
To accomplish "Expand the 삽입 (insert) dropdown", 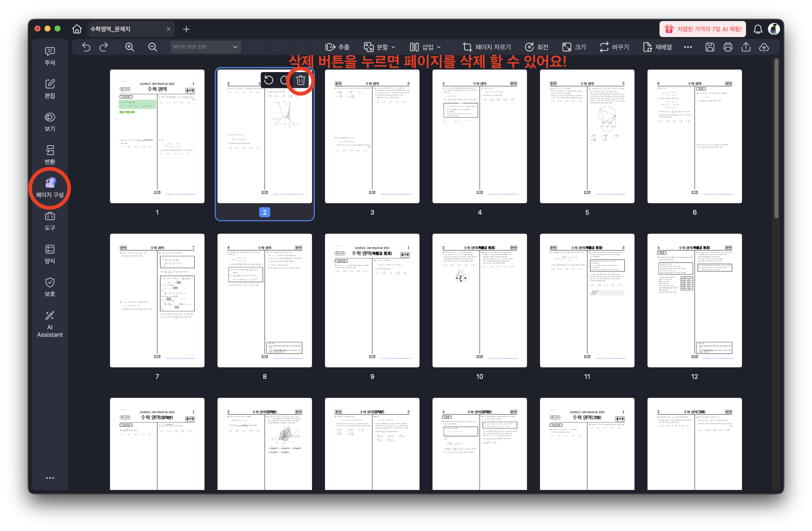I will 439,47.
